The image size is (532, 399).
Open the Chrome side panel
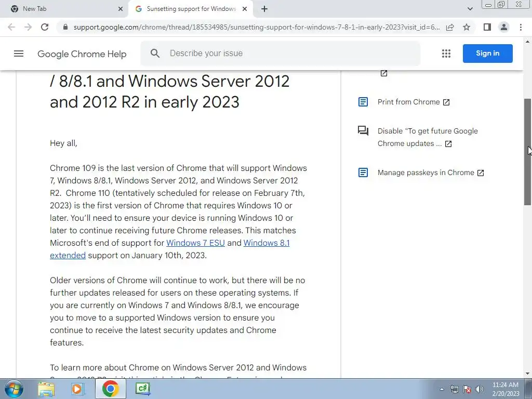tap(487, 27)
